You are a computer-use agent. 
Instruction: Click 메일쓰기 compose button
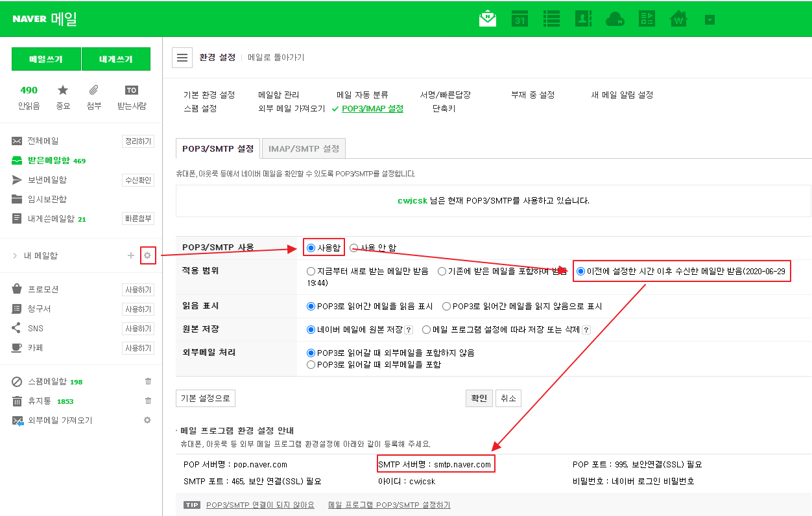[46, 59]
